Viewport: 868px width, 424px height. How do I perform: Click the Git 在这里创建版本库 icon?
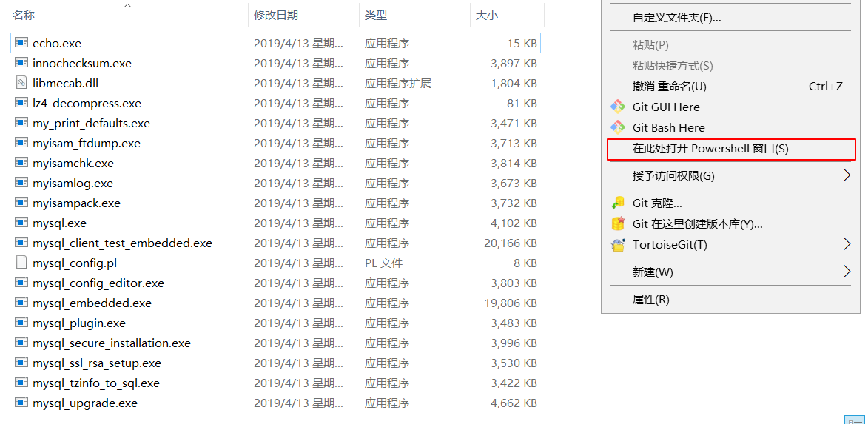click(618, 224)
